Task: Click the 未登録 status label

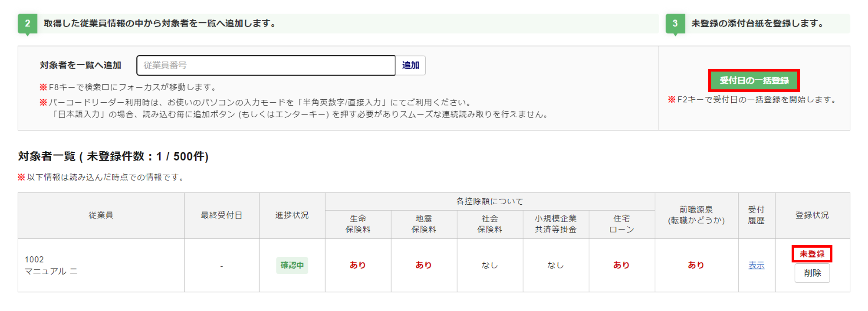Action: coord(812,254)
